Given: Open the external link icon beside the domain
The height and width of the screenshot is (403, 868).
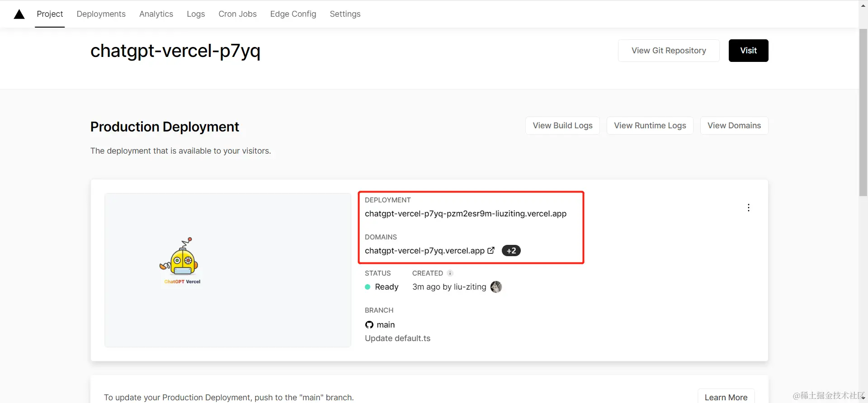Looking at the screenshot, I should [491, 250].
